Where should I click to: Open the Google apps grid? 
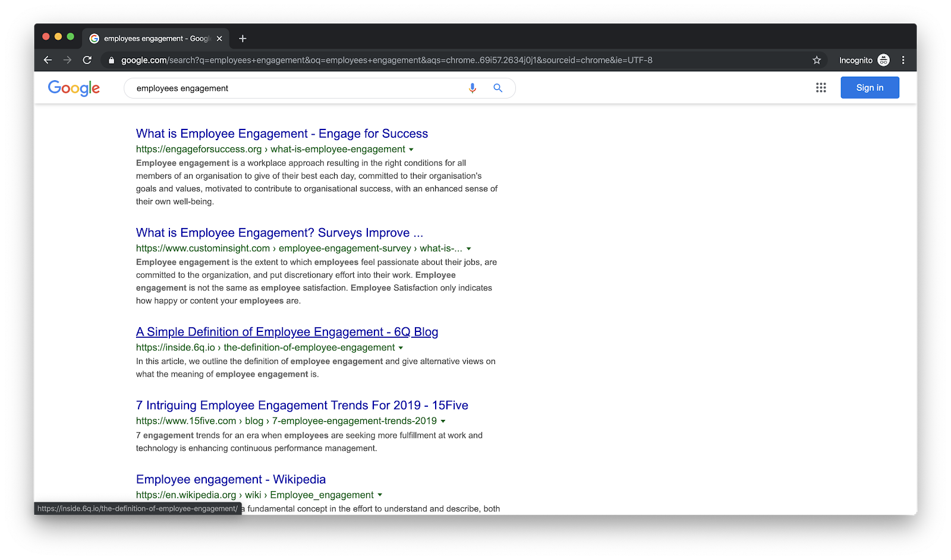coord(821,88)
